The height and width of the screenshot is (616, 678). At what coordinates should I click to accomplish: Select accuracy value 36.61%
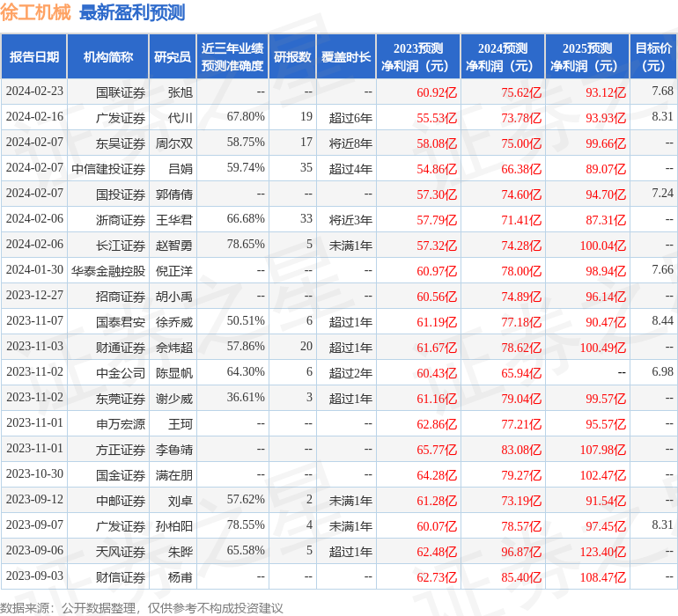pyautogui.click(x=246, y=397)
